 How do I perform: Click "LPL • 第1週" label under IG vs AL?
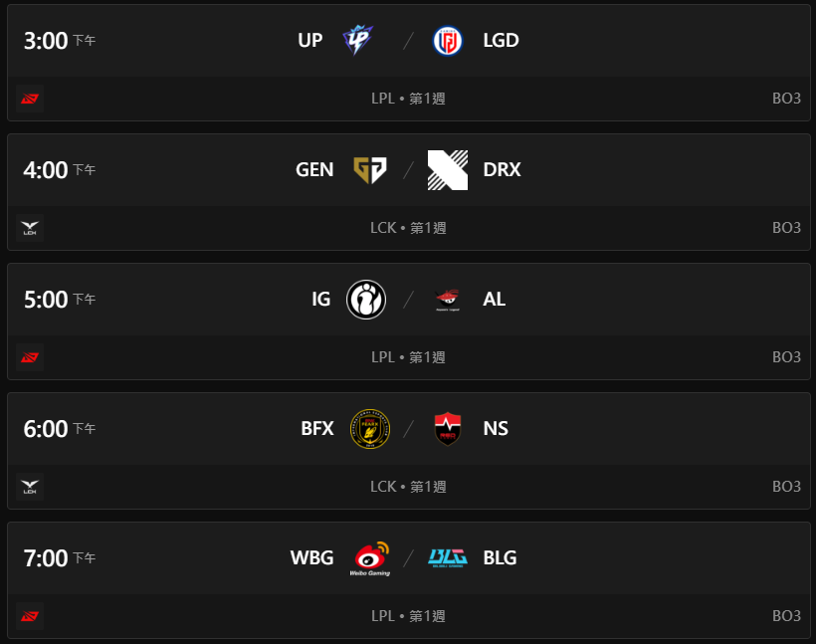[x=408, y=357]
